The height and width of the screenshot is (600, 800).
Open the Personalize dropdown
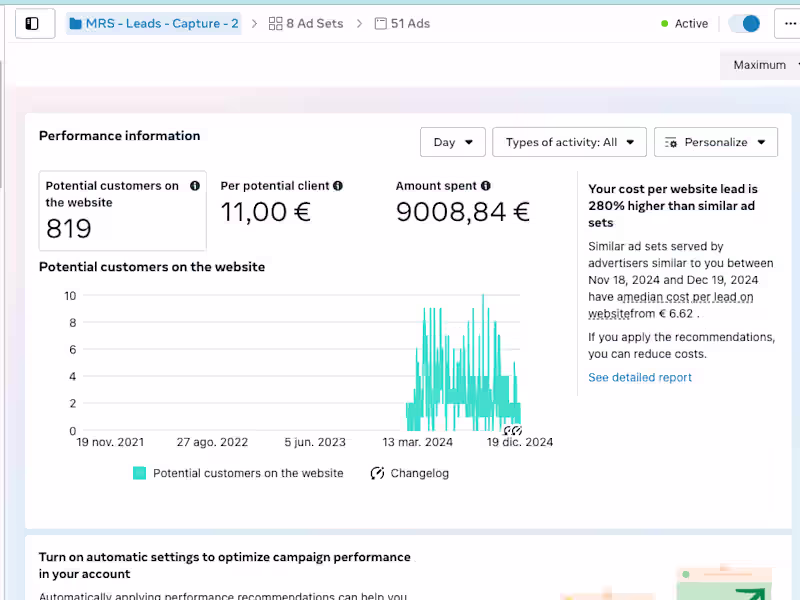click(x=715, y=142)
